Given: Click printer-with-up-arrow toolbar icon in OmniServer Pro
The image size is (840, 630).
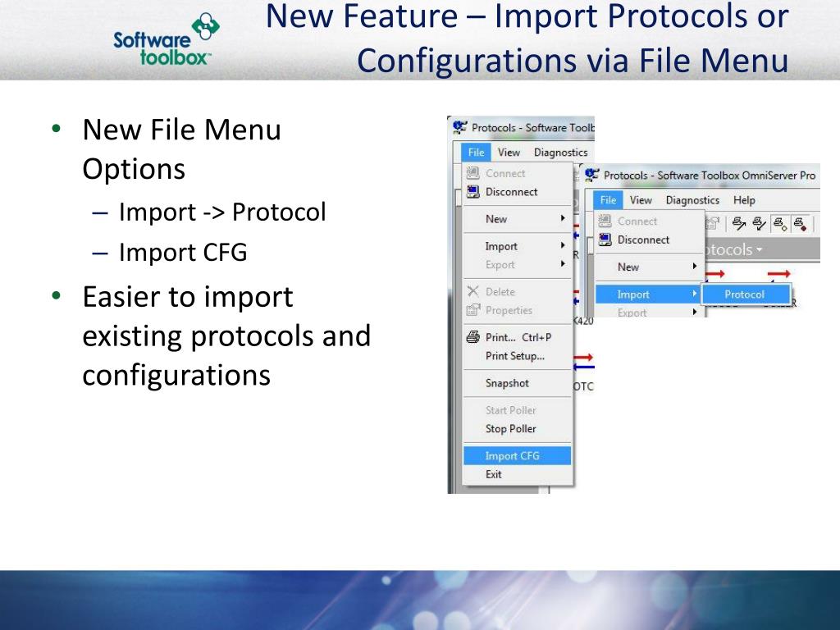Looking at the screenshot, I should pyautogui.click(x=739, y=223).
